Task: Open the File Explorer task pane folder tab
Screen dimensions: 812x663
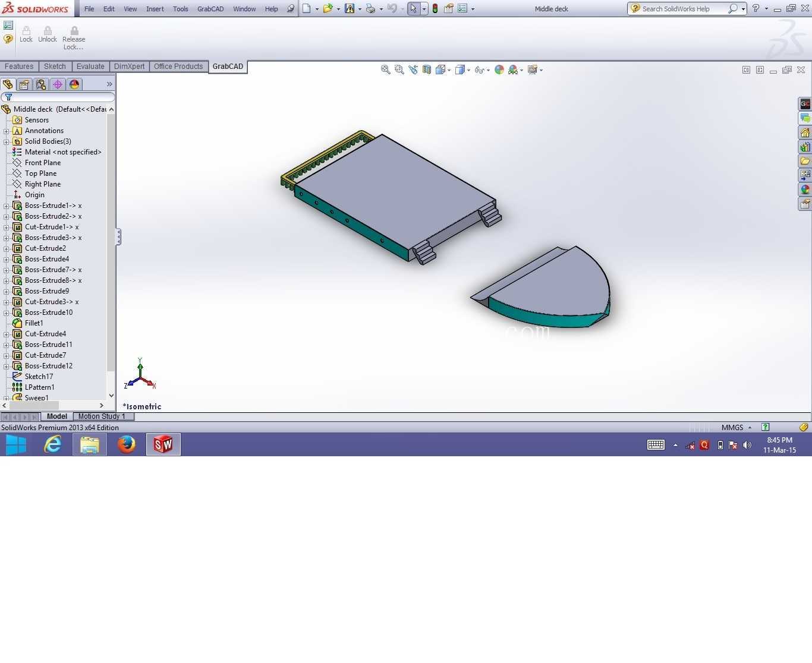Action: click(805, 161)
